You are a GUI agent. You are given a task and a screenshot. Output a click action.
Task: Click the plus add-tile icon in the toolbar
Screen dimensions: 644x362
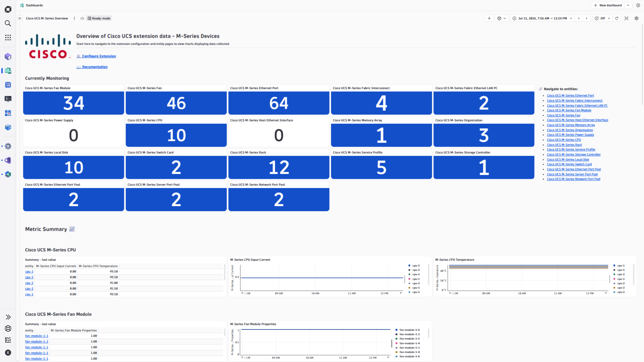(489, 18)
